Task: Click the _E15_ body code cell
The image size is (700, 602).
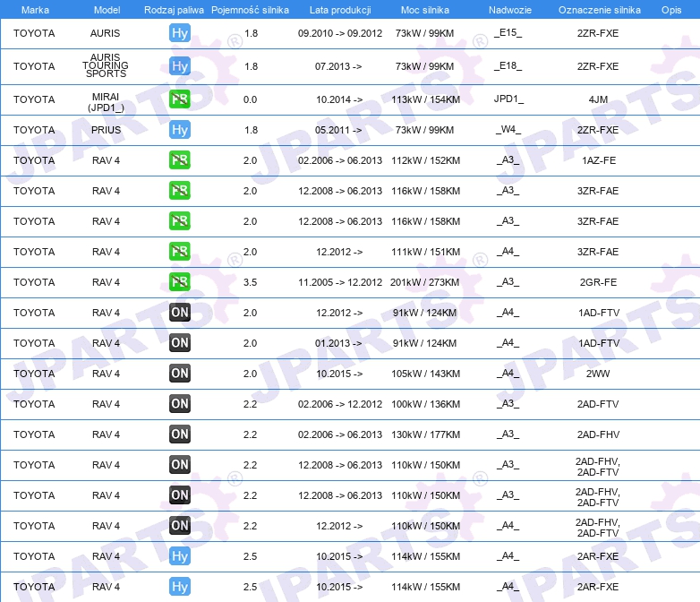Action: [x=508, y=32]
